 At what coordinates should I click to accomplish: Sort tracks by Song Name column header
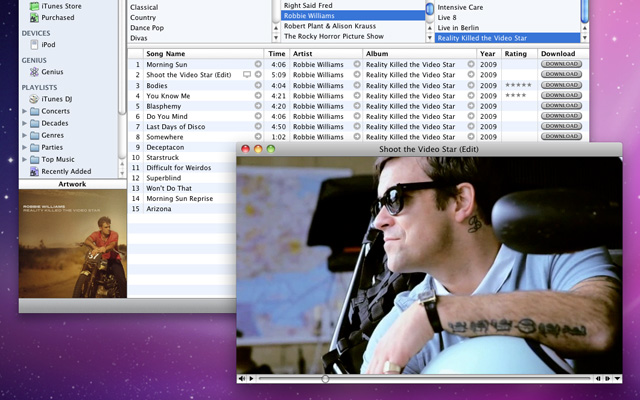pyautogui.click(x=165, y=53)
